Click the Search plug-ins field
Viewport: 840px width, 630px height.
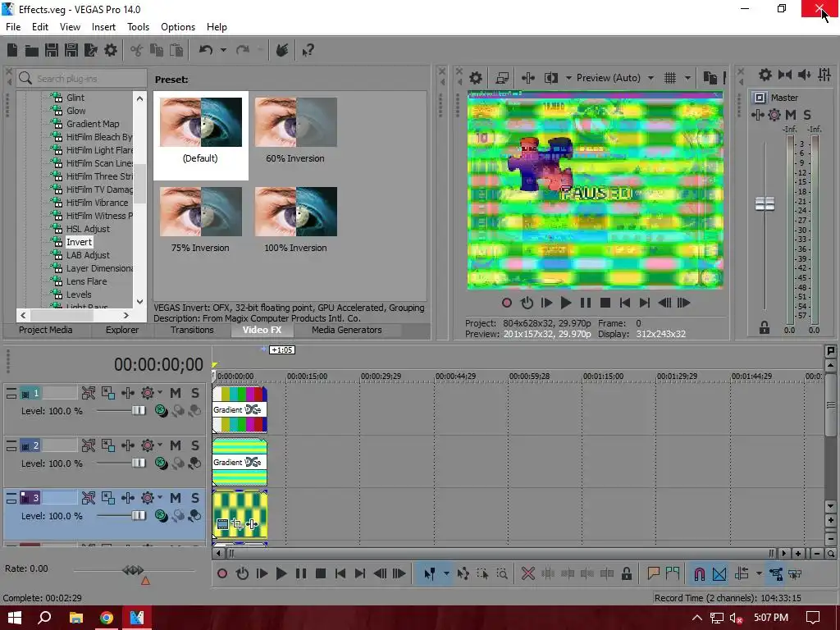(x=81, y=78)
